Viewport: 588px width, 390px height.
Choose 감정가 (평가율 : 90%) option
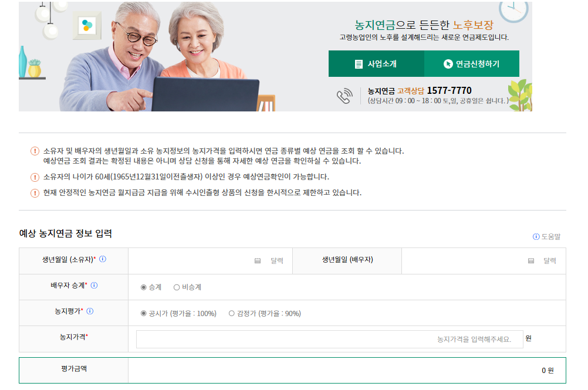tap(231, 313)
